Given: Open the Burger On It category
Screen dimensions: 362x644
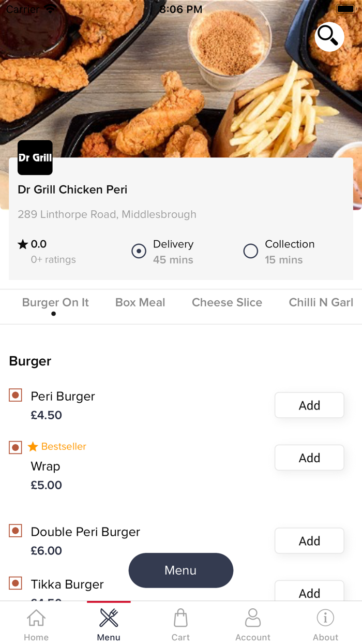Looking at the screenshot, I should (55, 302).
